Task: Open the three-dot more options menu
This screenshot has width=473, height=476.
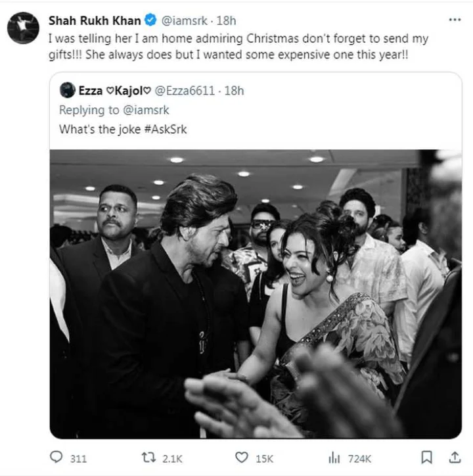Action: [x=455, y=20]
